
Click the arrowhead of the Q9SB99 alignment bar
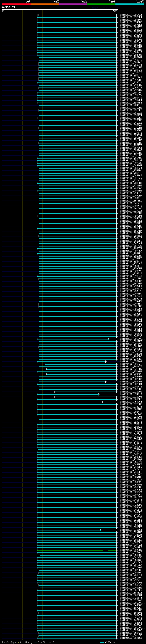click(116, 138)
